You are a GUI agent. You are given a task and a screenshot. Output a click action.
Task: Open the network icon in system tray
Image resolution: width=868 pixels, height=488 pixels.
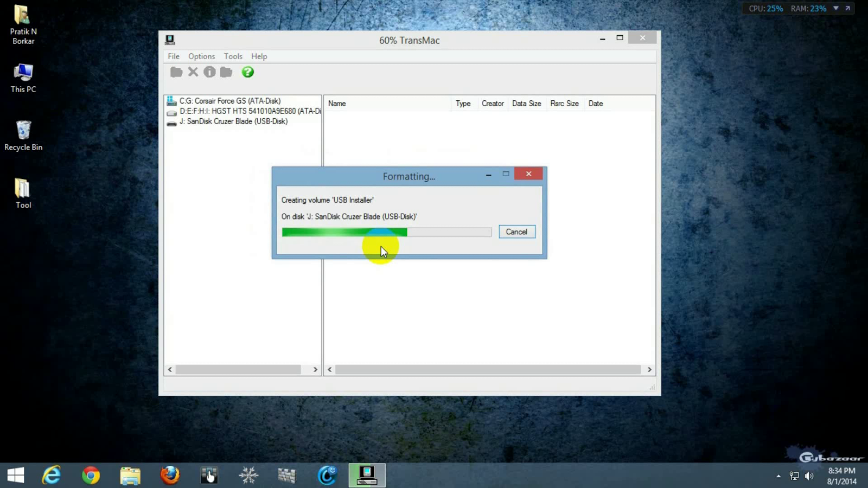(794, 476)
